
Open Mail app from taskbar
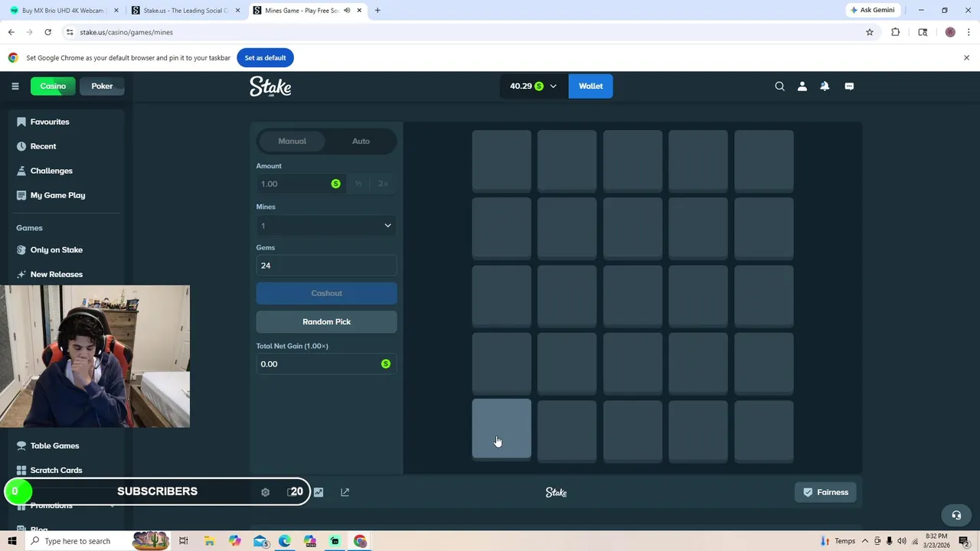(x=260, y=541)
